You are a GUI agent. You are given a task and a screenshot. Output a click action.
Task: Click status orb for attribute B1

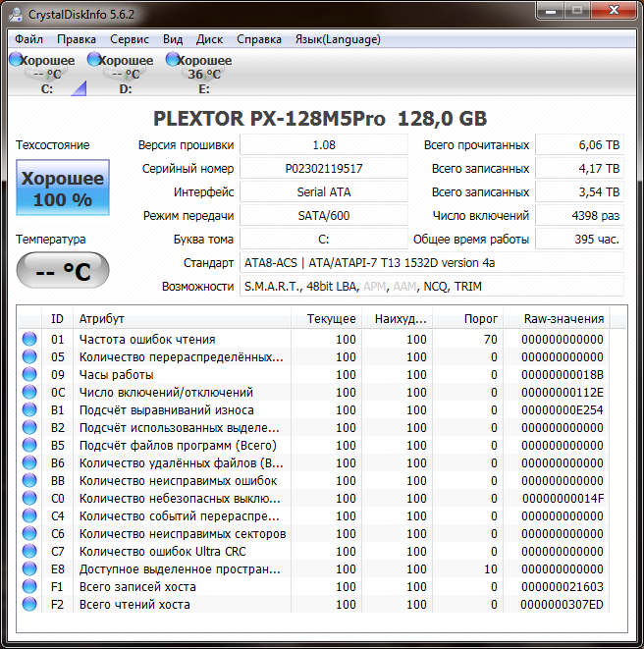(29, 409)
